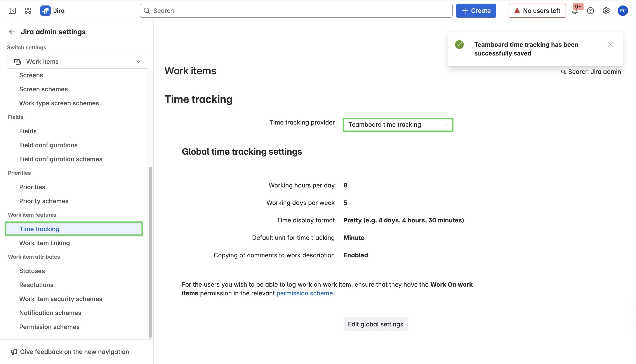
Task: Follow the permission scheme link
Action: pyautogui.click(x=304, y=293)
